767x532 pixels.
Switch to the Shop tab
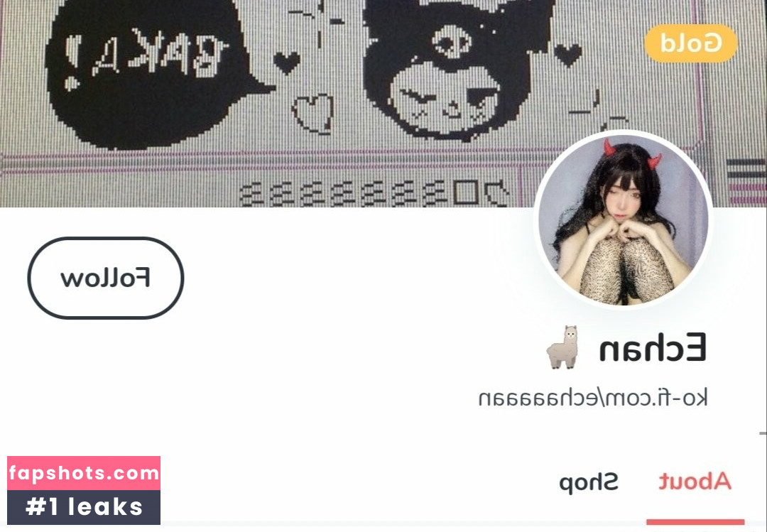coord(589,482)
